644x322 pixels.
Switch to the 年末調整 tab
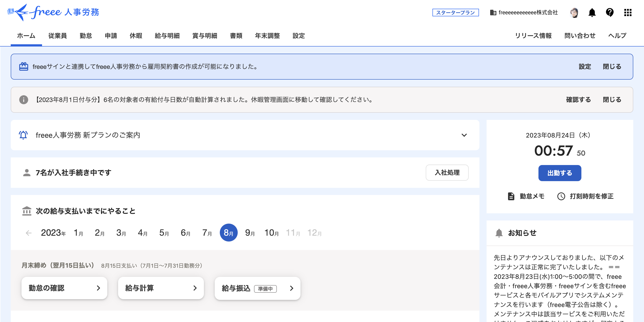pos(267,36)
